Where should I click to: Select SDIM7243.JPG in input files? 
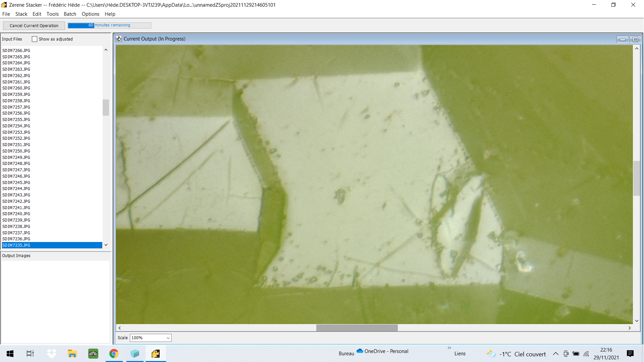tap(52, 195)
